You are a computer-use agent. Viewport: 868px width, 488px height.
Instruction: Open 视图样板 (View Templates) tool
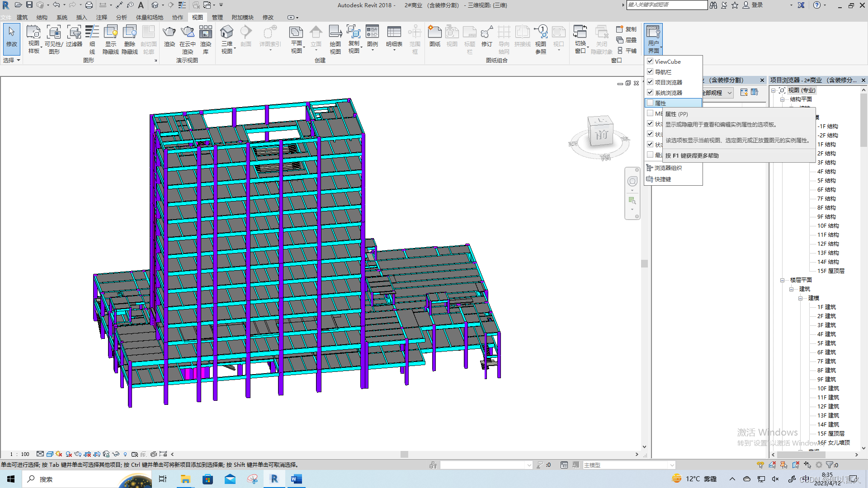pos(34,33)
